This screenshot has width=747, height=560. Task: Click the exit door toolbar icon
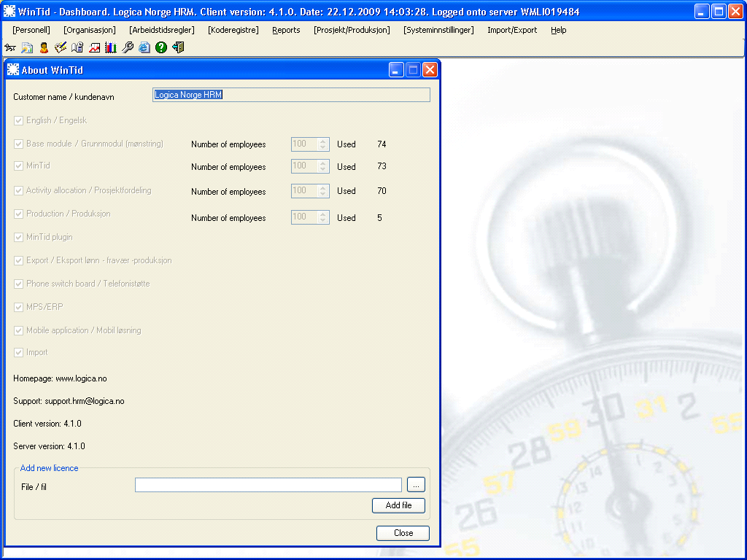[178, 47]
